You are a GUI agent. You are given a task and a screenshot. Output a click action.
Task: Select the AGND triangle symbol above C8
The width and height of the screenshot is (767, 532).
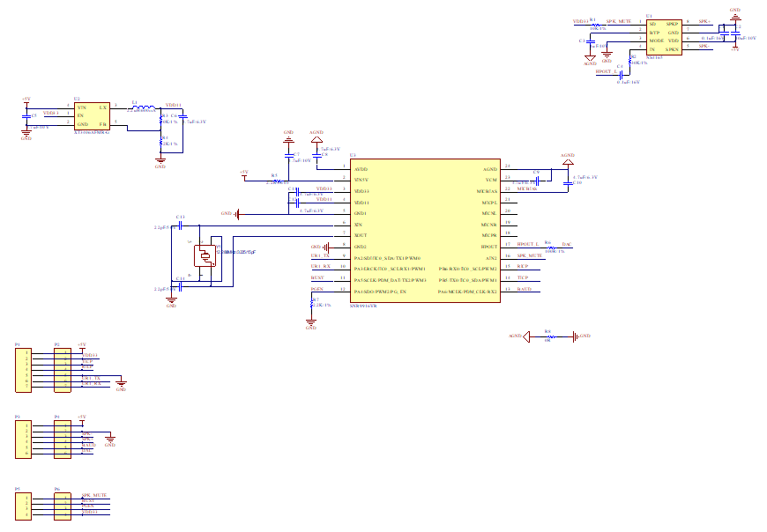point(316,139)
